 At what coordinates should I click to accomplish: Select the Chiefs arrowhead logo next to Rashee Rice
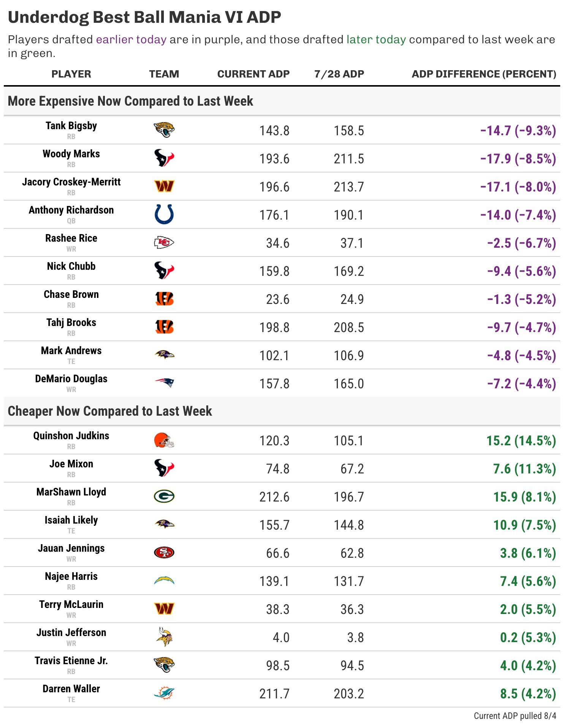click(164, 242)
